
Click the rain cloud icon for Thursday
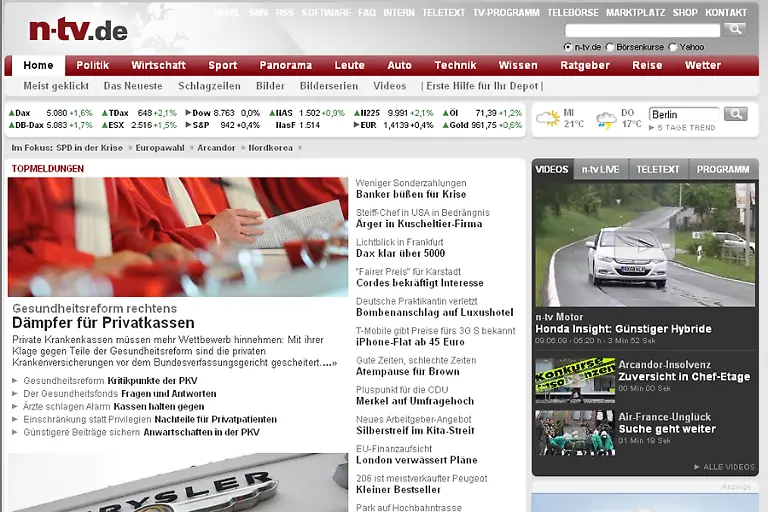coord(606,120)
